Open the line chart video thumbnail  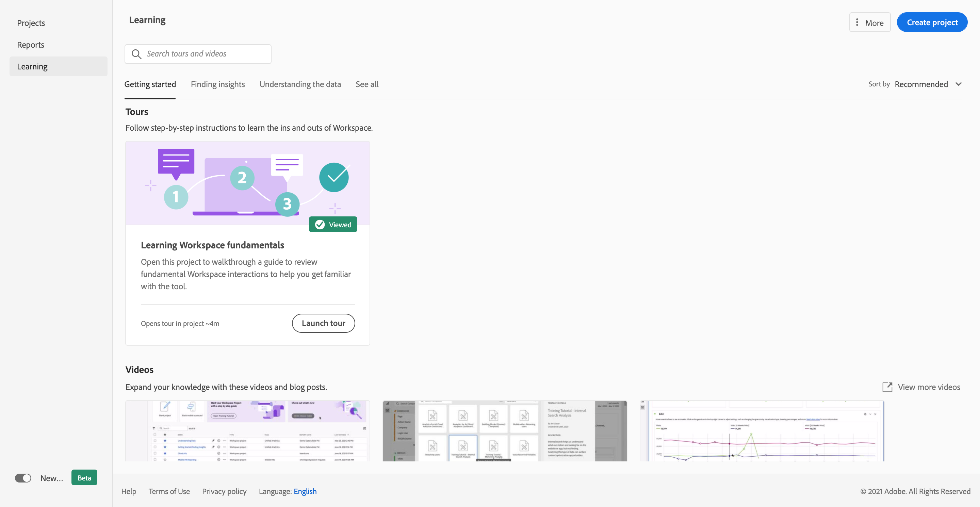click(x=762, y=430)
